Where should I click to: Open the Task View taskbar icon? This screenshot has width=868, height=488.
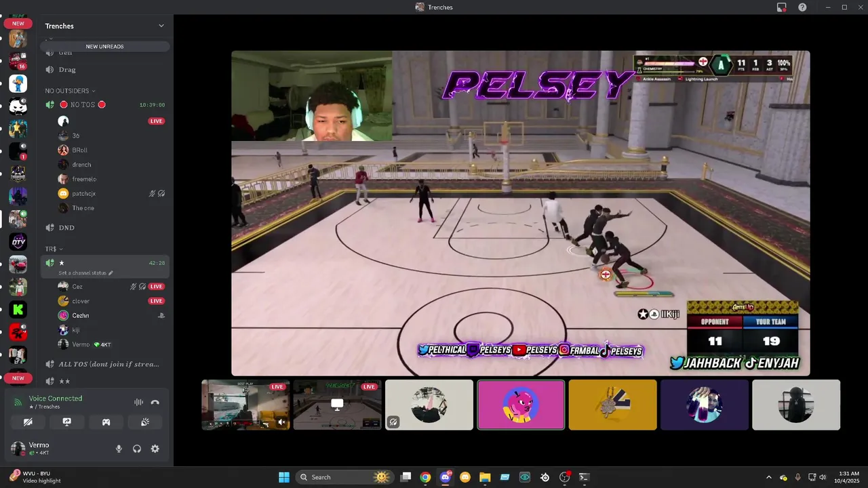point(406,477)
